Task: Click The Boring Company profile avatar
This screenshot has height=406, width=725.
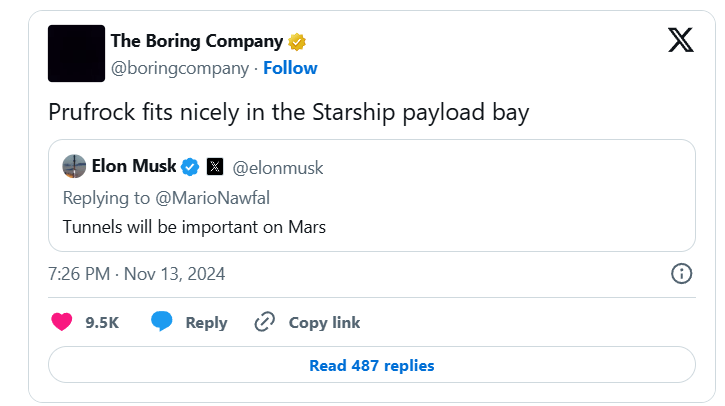Action: click(76, 54)
